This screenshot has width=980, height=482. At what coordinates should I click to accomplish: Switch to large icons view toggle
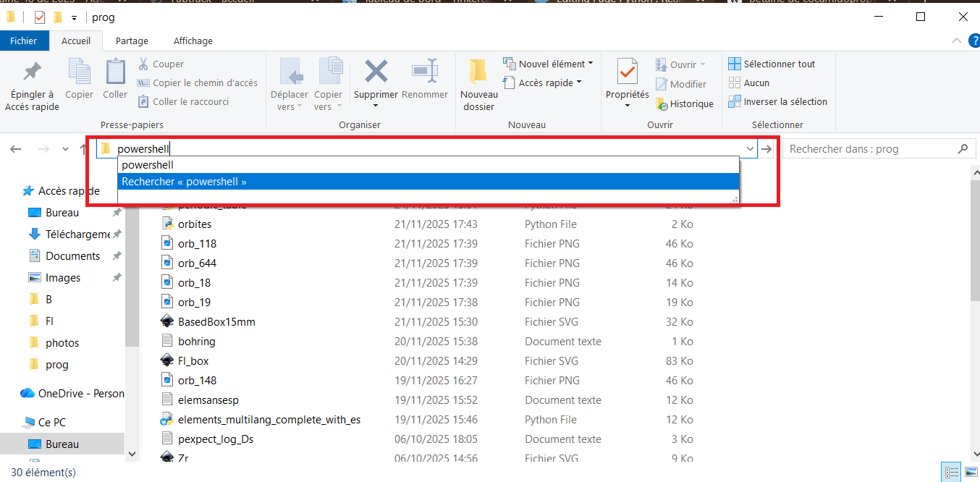970,472
